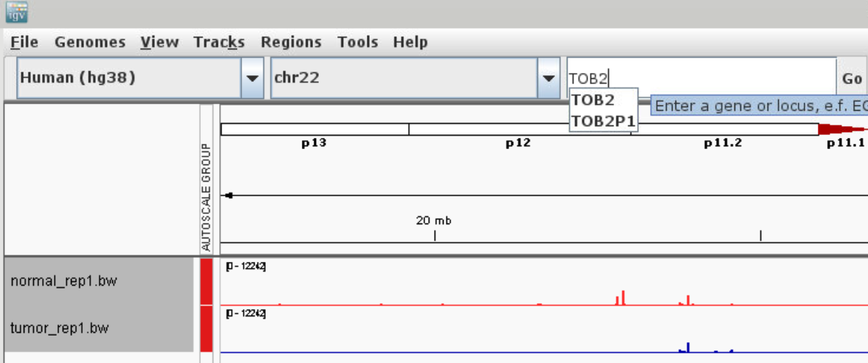The image size is (868, 363).
Task: Click the black arrow marker at ruler start
Action: click(229, 195)
